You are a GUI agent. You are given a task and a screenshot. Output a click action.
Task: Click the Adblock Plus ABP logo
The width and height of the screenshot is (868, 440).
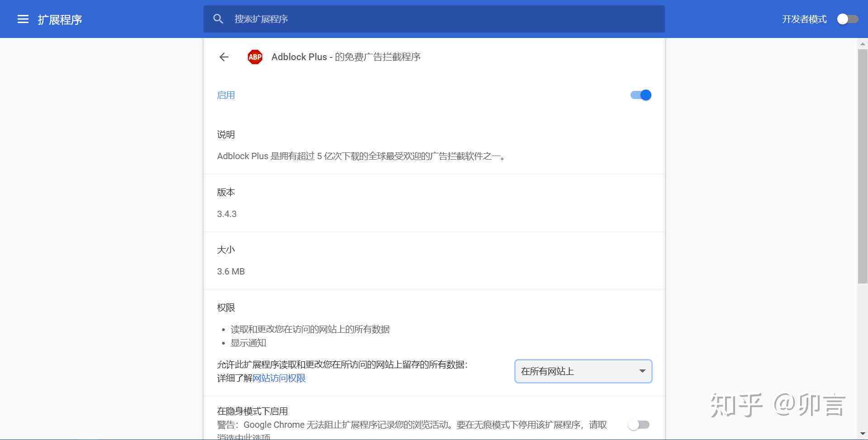[x=255, y=57]
